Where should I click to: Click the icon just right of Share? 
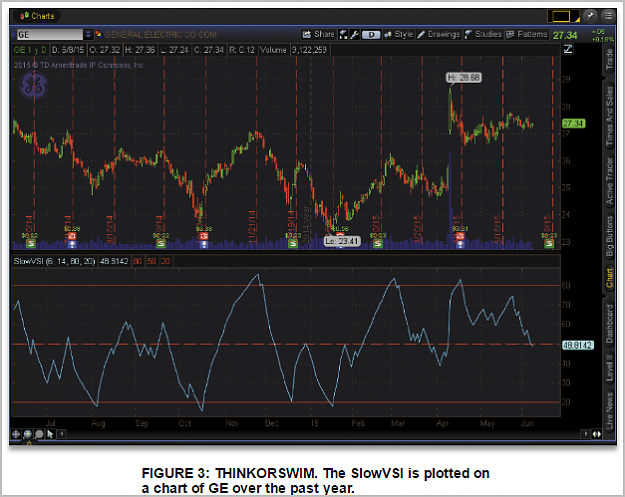click(343, 35)
